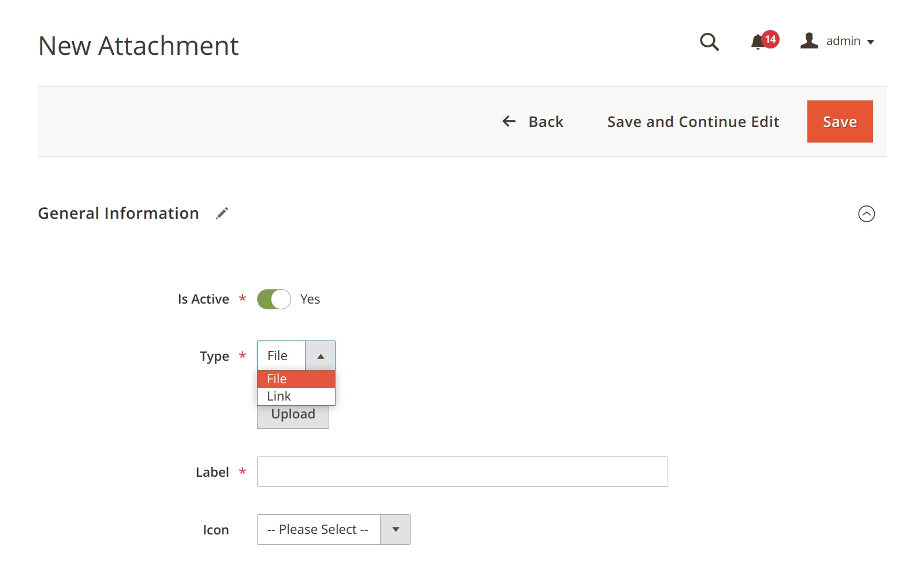
Task: Click inside the Label text field
Action: [x=462, y=472]
